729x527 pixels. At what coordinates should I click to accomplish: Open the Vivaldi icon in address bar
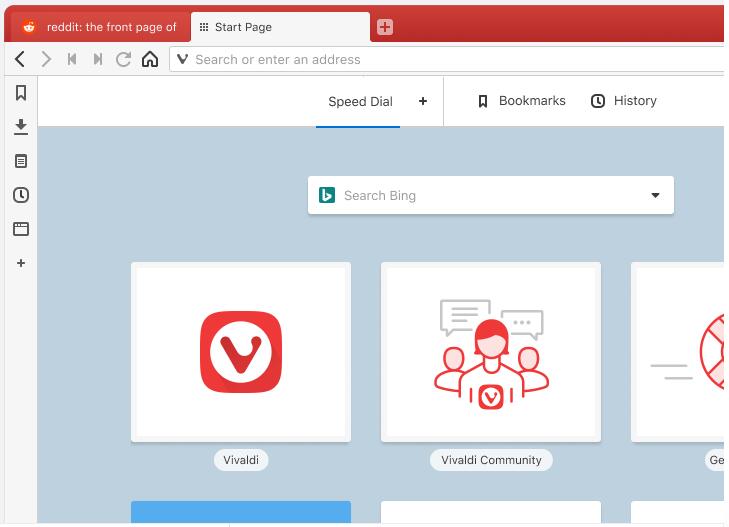pyautogui.click(x=183, y=59)
